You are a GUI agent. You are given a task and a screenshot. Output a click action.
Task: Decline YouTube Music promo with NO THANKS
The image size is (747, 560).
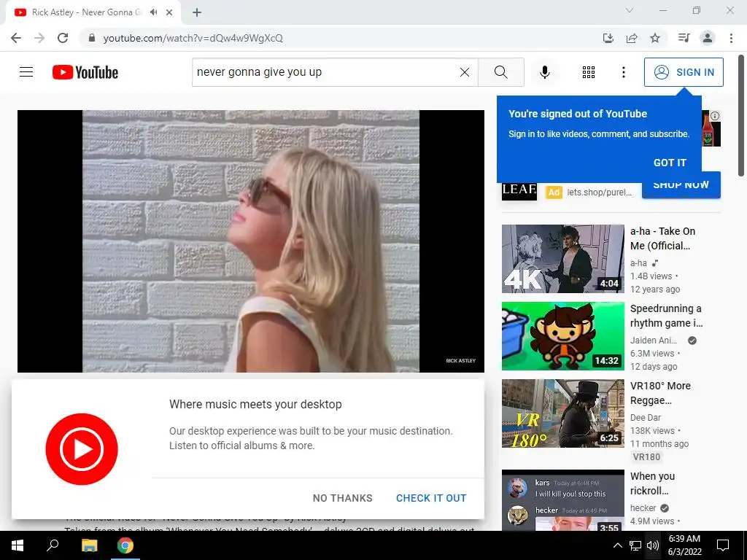tap(343, 498)
